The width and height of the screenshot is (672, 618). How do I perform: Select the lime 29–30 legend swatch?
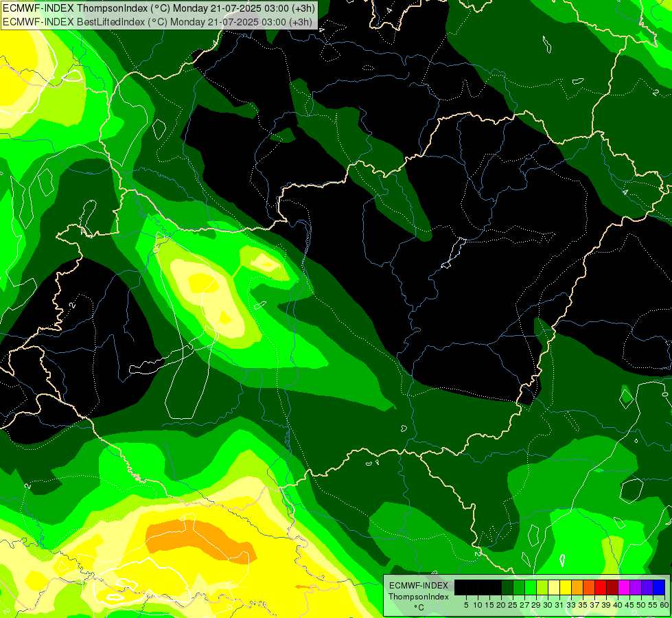pyautogui.click(x=542, y=587)
